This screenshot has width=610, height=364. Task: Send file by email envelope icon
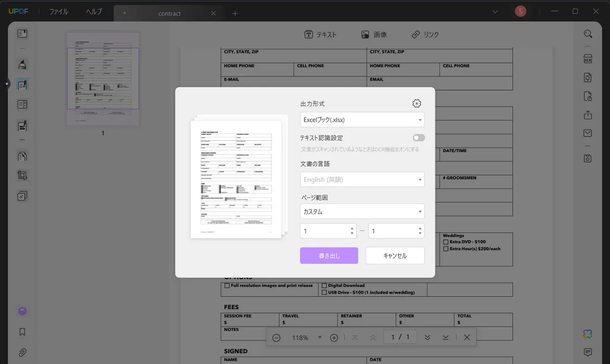click(x=588, y=134)
